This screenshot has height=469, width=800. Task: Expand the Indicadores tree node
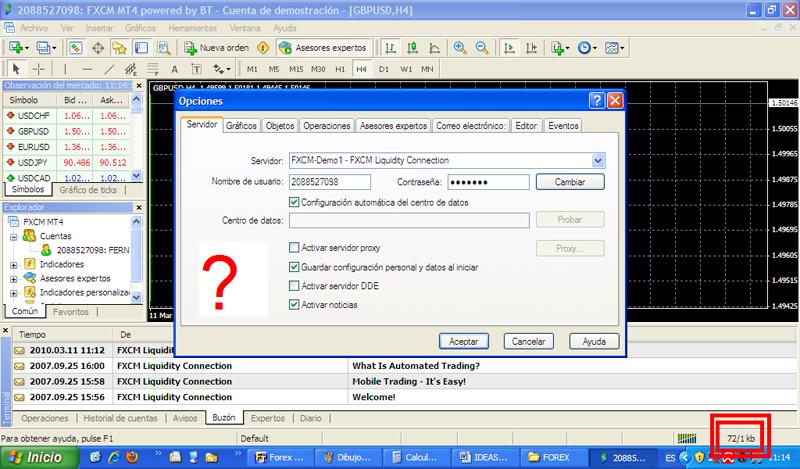tap(13, 265)
